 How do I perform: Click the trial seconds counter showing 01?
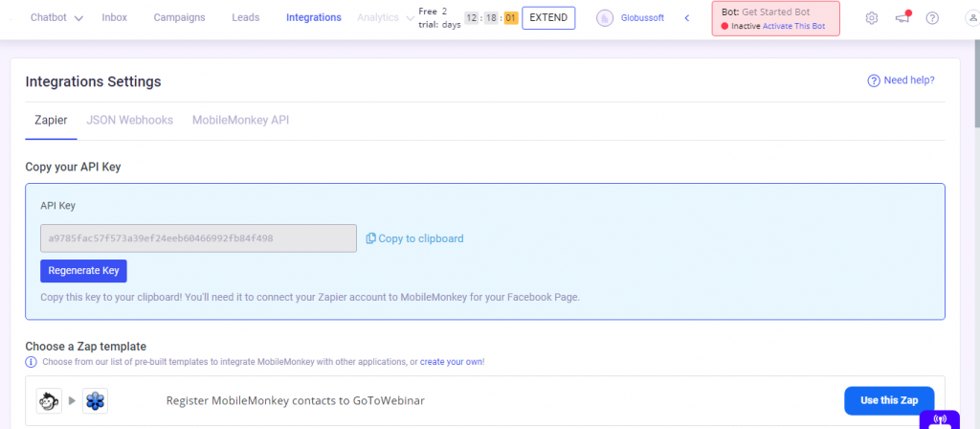(511, 18)
